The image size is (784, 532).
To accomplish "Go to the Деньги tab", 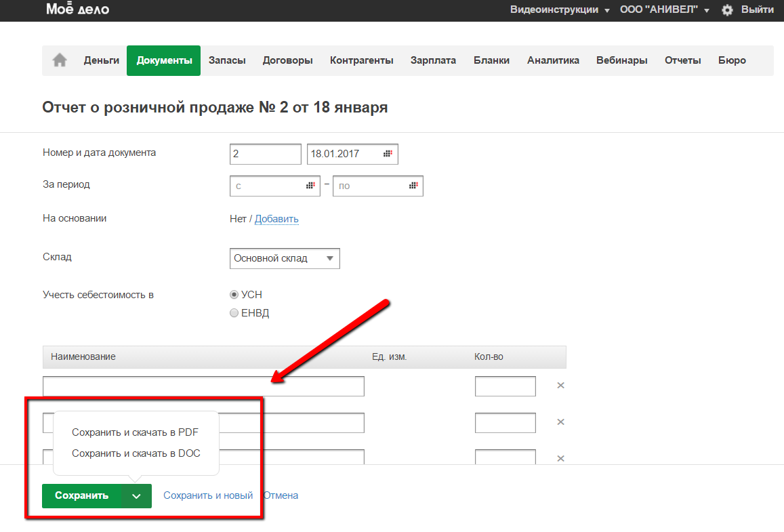I will click(102, 60).
